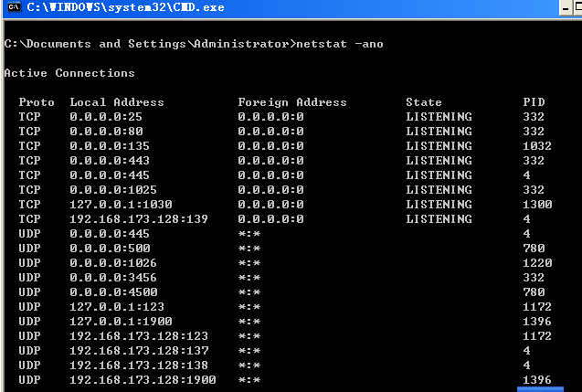Click PID 1220 in the port 1026 row
Image resolution: width=582 pixels, height=392 pixels.
click(x=537, y=263)
